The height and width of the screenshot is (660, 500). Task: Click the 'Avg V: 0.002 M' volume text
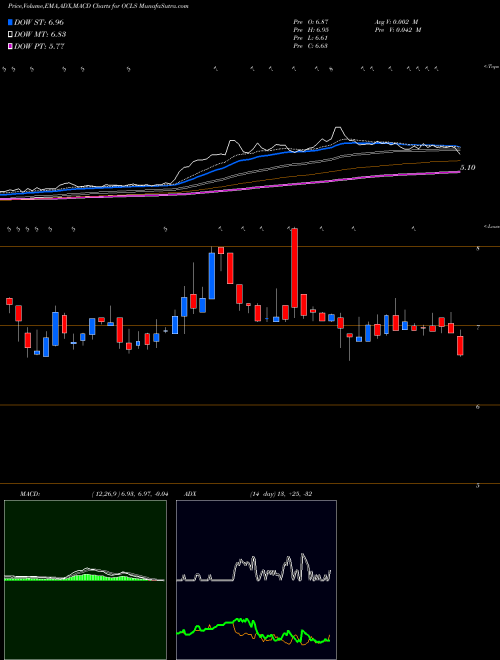tap(397, 22)
